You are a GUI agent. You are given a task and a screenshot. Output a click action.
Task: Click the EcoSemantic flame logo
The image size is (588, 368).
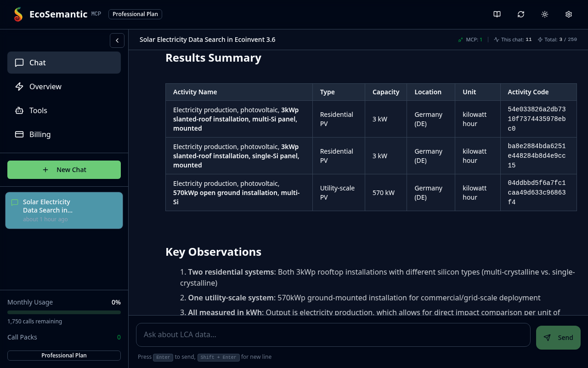click(x=18, y=14)
